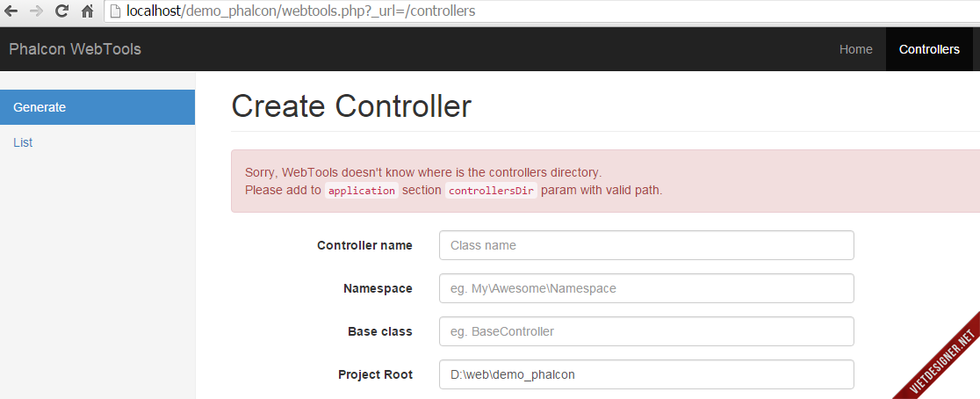
Task: Edit the Project Root path field
Action: point(646,374)
